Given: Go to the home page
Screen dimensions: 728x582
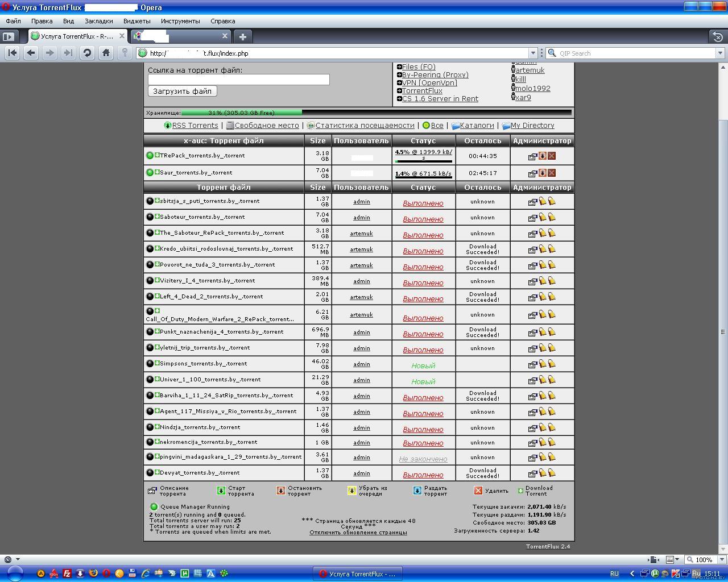Looking at the screenshot, I should 106,53.
